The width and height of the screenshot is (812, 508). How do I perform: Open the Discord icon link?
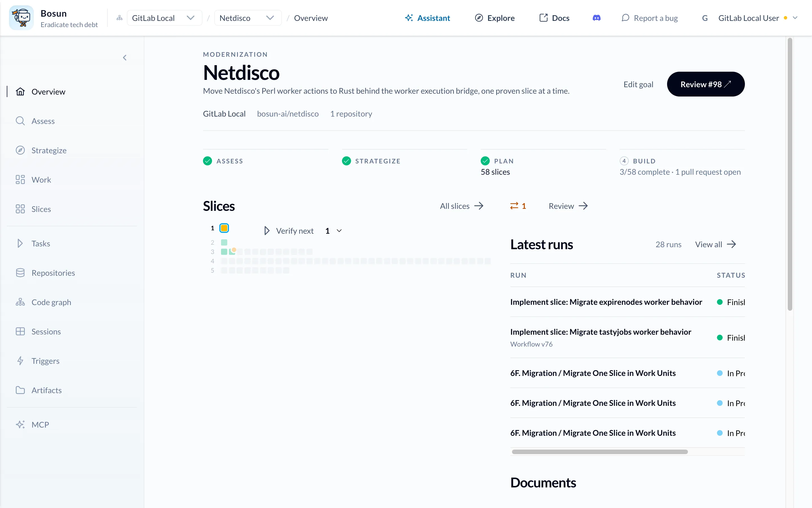596,18
